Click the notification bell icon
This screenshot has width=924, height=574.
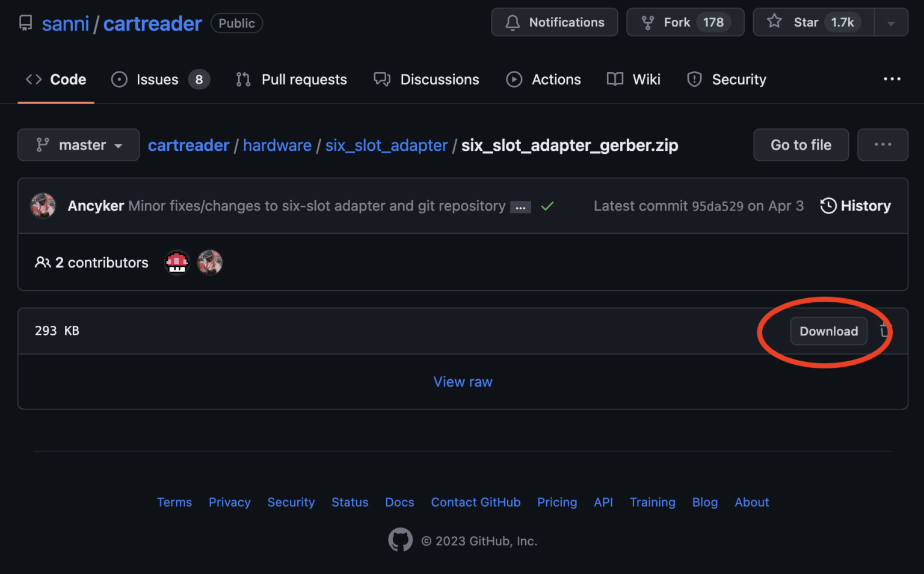click(x=513, y=22)
